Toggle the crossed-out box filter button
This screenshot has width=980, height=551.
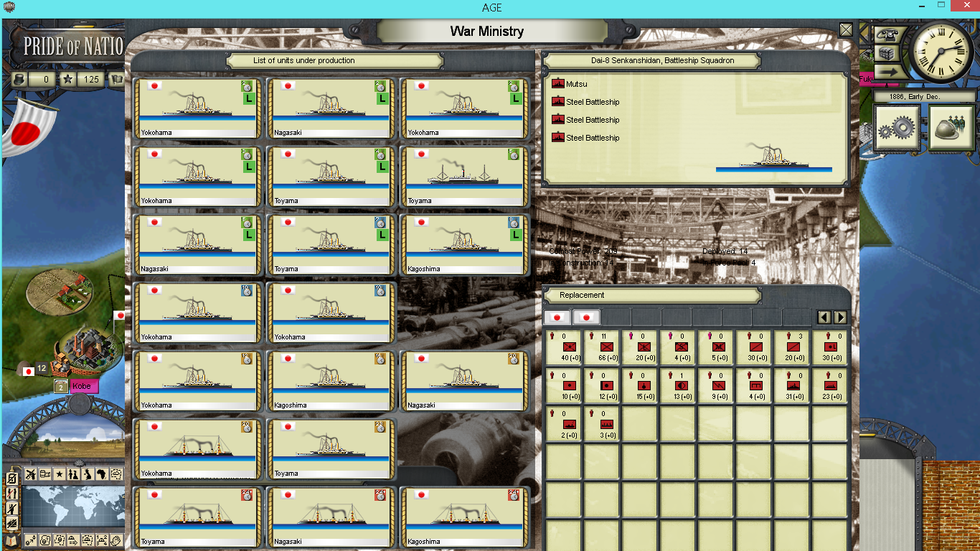tap(12, 479)
